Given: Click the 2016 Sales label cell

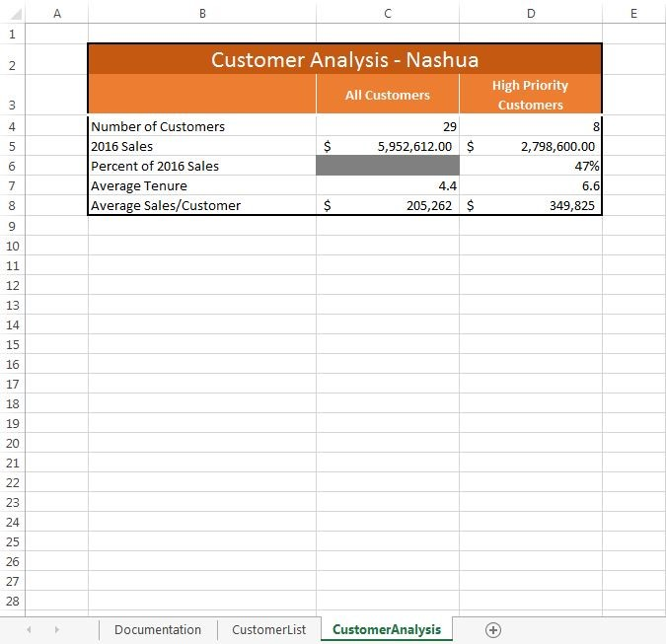Looking at the screenshot, I should point(202,147).
